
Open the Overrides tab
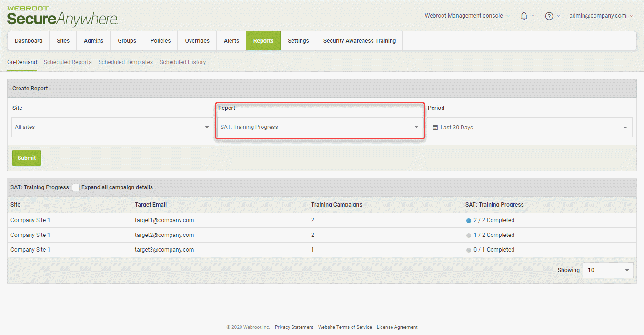[197, 41]
